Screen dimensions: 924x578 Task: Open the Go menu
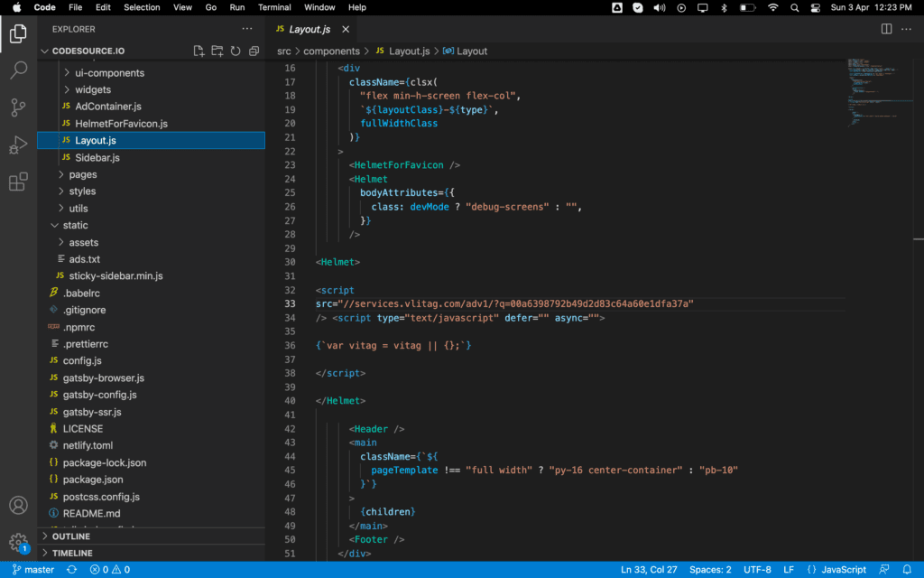point(210,7)
